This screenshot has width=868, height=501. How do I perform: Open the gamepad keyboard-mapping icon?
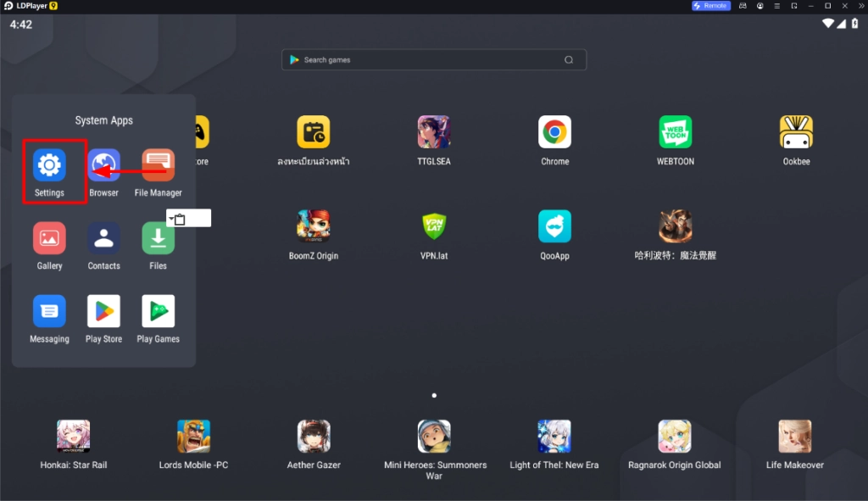(x=743, y=6)
